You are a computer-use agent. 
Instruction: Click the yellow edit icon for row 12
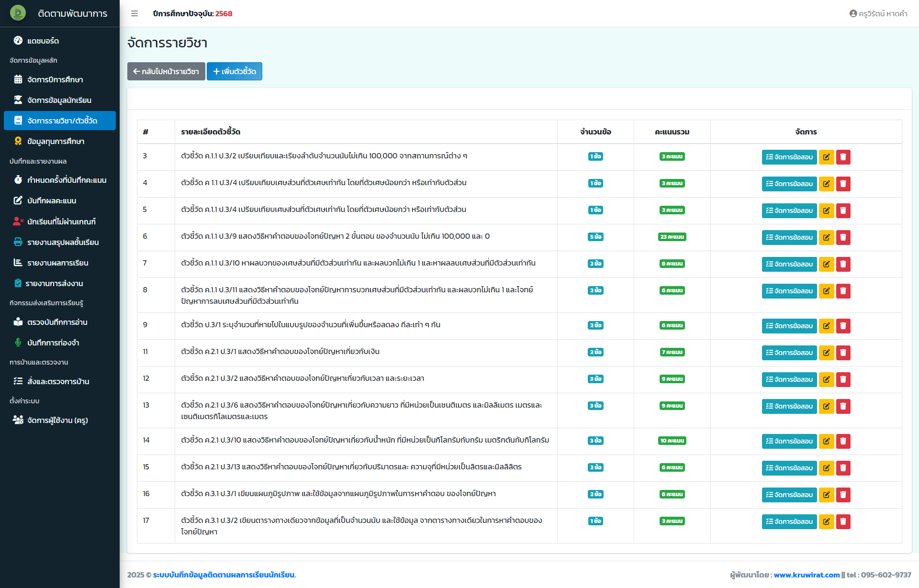pyautogui.click(x=826, y=379)
